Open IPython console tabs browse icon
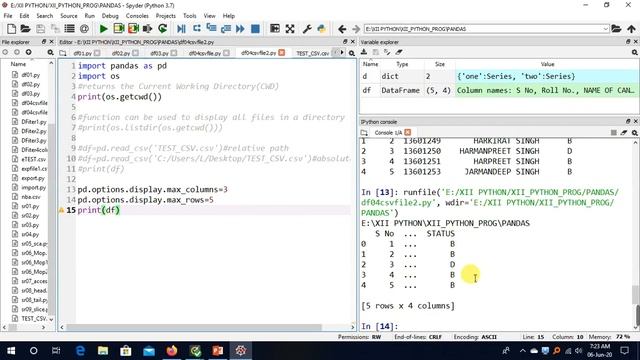Screen dimensions: 640x360 coord(364,133)
